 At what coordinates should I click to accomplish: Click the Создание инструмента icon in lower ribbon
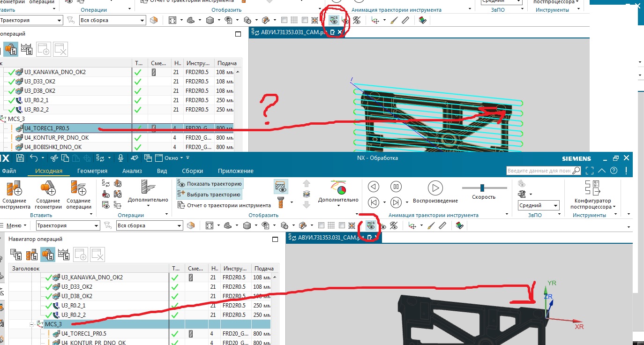click(x=13, y=188)
